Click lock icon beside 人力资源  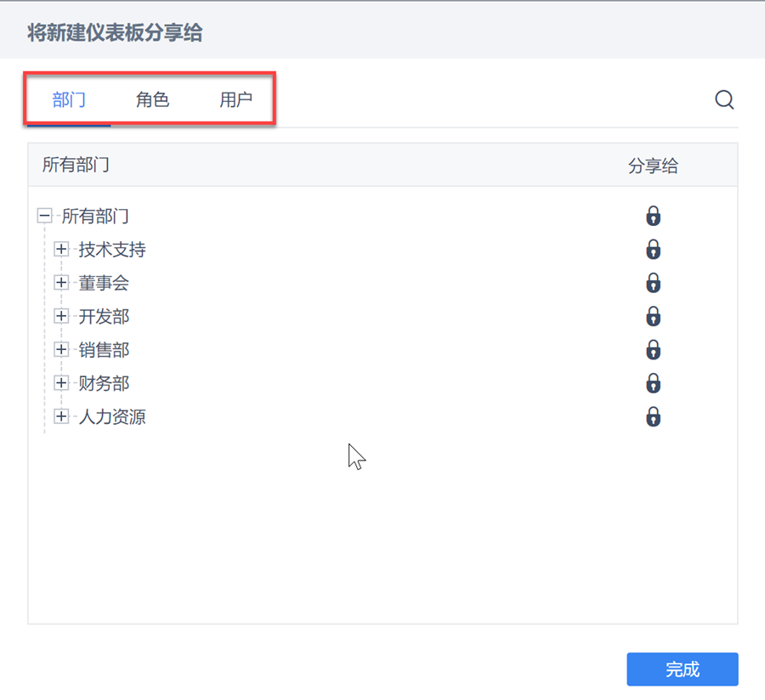point(653,417)
